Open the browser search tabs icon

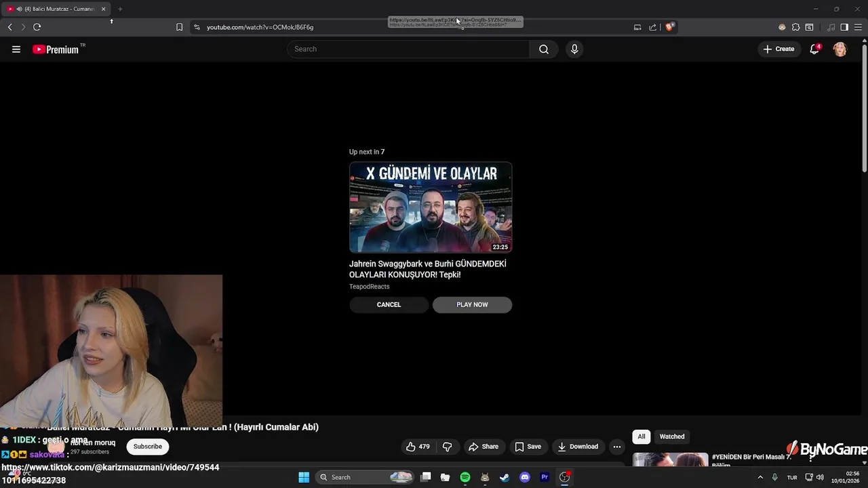point(809,27)
